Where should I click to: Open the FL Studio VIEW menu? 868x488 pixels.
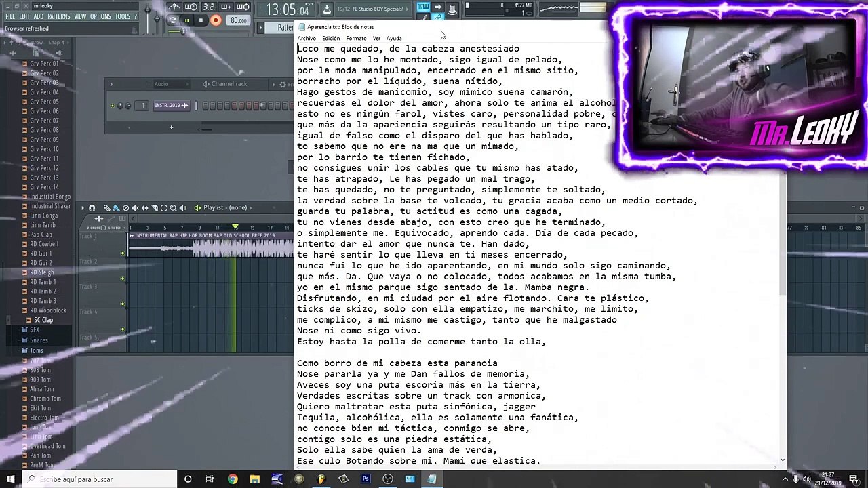80,16
